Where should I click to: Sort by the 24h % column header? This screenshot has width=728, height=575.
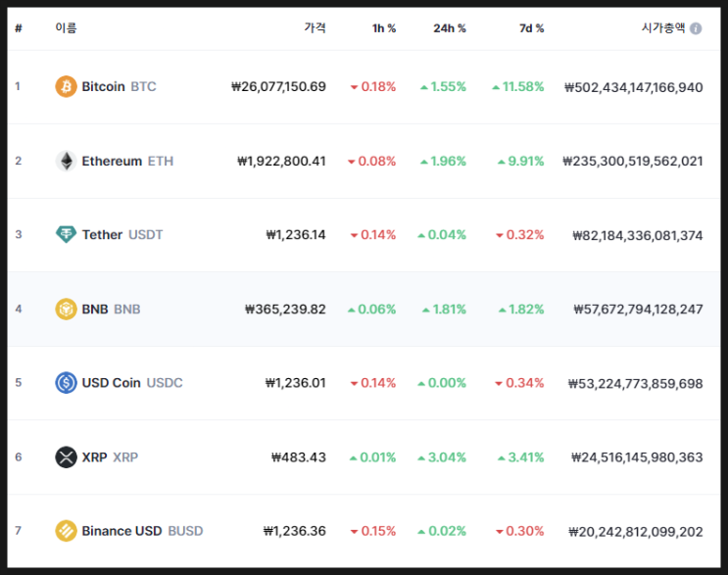(450, 28)
